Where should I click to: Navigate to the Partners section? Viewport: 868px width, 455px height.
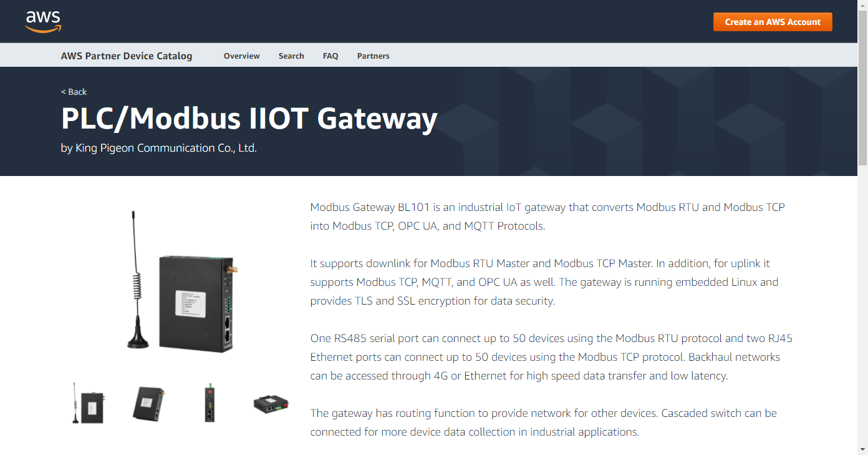coord(373,56)
